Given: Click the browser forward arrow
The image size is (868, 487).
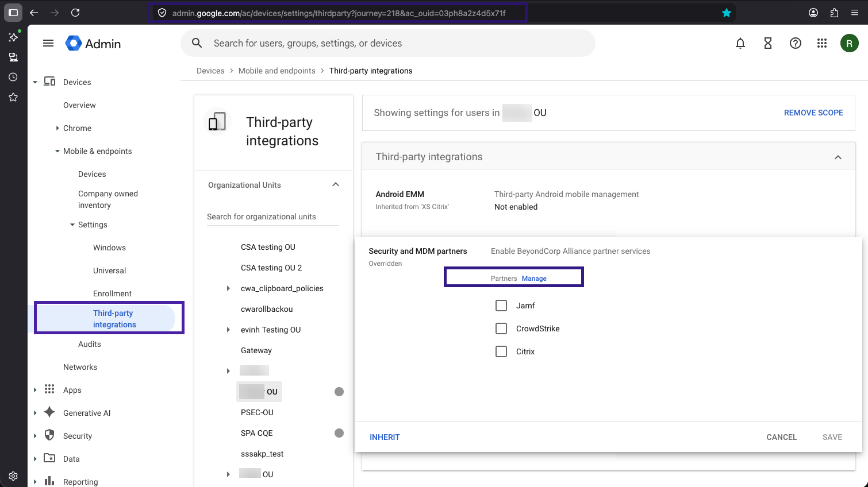Looking at the screenshot, I should [x=55, y=13].
